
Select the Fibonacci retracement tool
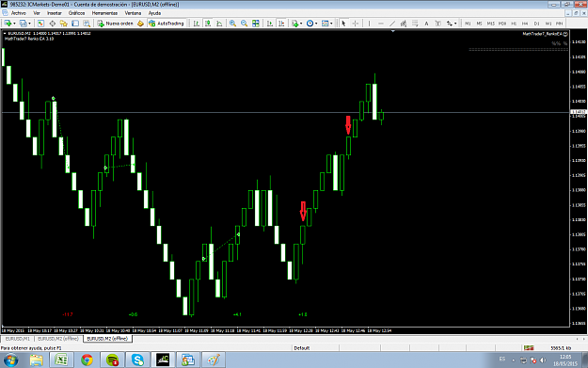pyautogui.click(x=415, y=24)
